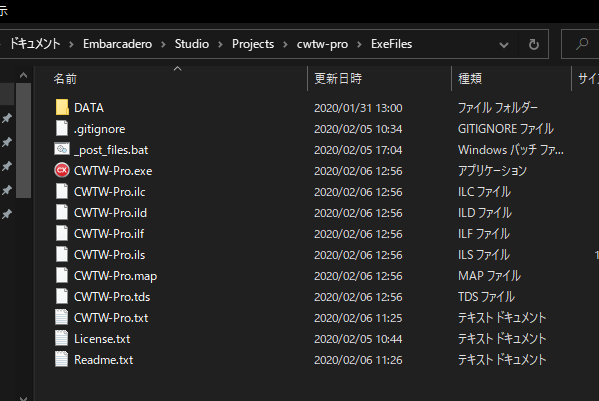Image resolution: width=599 pixels, height=401 pixels.
Task: Go to the Studio breadcrumb
Action: coord(192,44)
